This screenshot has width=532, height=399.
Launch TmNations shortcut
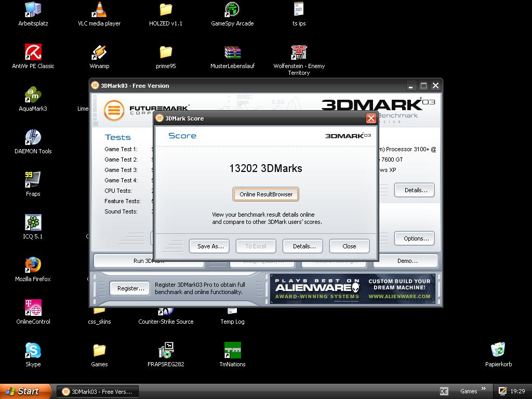click(x=232, y=355)
